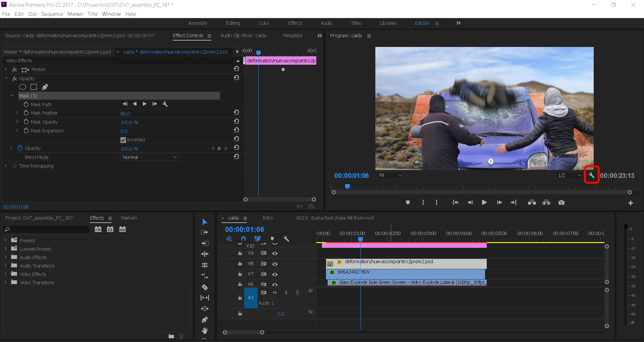Select the rectangle mask tool under Opacity
This screenshot has width=644, height=342.
click(x=34, y=87)
